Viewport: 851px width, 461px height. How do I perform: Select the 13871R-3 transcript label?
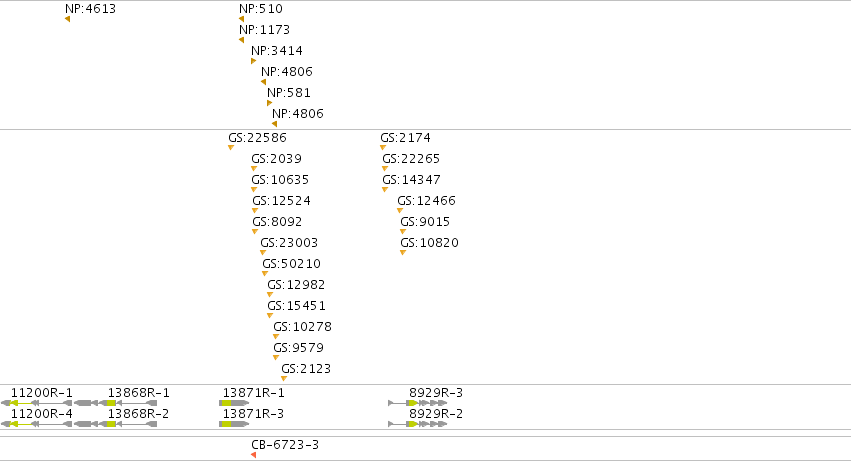(253, 414)
